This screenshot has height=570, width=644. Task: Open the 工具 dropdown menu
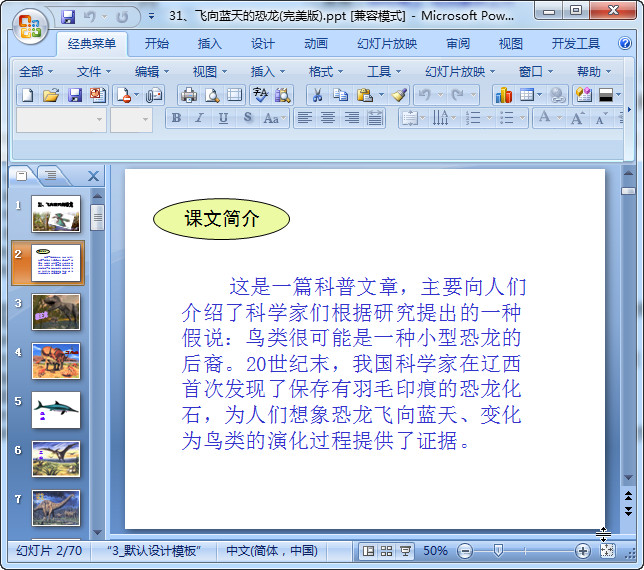tap(384, 72)
